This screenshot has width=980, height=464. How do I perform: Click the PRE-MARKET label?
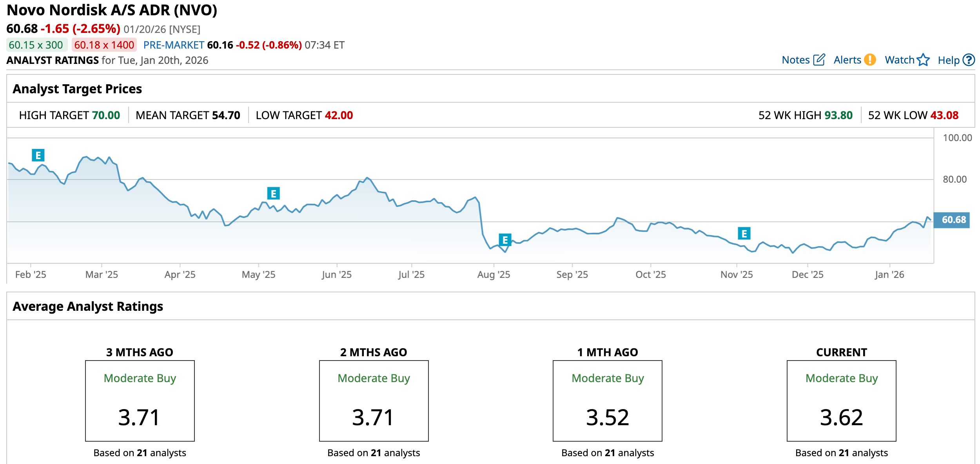click(174, 45)
